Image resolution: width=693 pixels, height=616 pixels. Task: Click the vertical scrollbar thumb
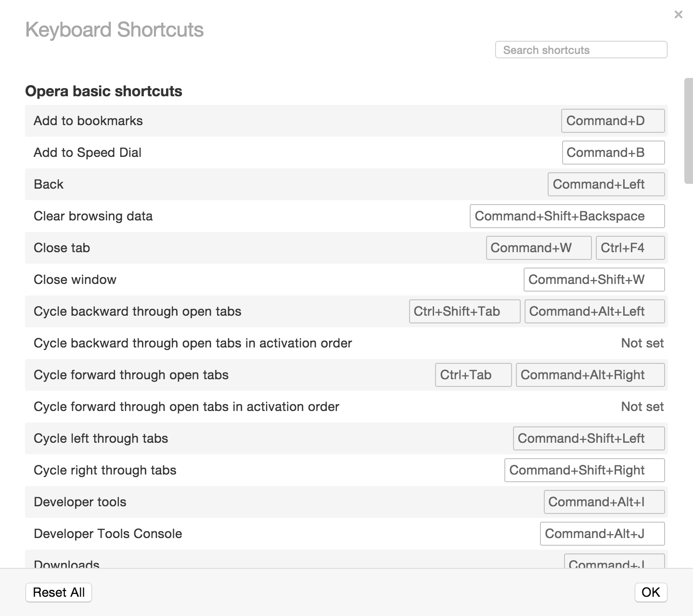[x=688, y=131]
